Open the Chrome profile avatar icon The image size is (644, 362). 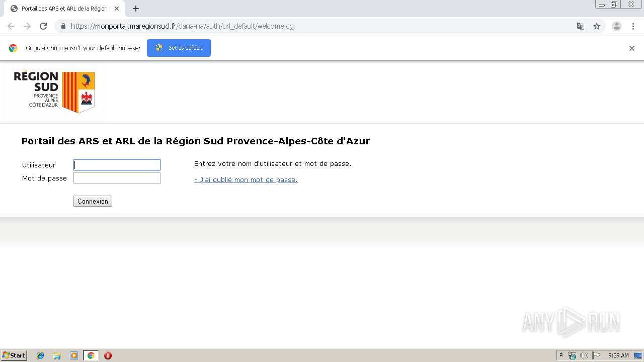617,26
